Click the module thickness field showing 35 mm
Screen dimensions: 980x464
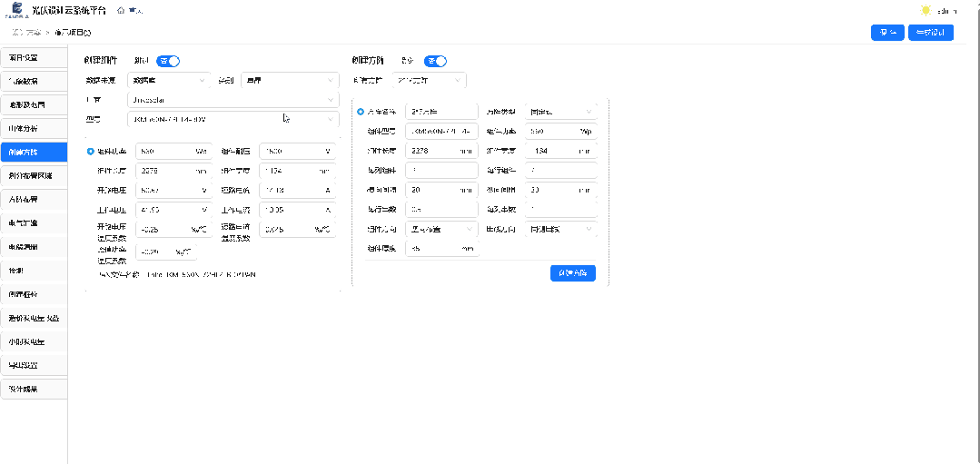click(x=442, y=249)
